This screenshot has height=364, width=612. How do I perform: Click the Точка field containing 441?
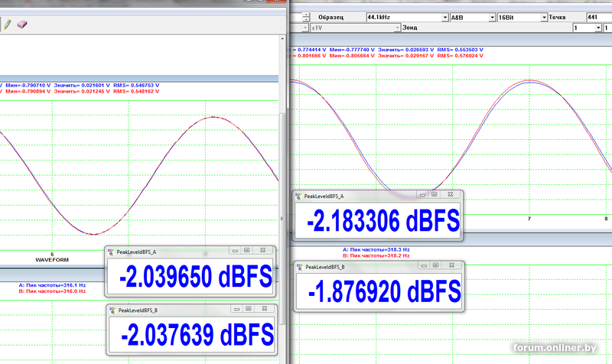click(x=597, y=16)
